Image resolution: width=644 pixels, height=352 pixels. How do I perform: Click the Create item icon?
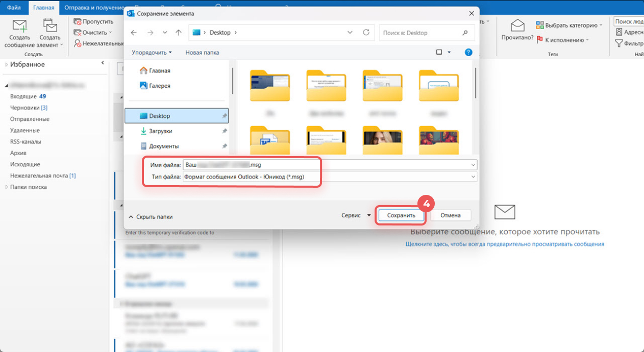click(50, 26)
